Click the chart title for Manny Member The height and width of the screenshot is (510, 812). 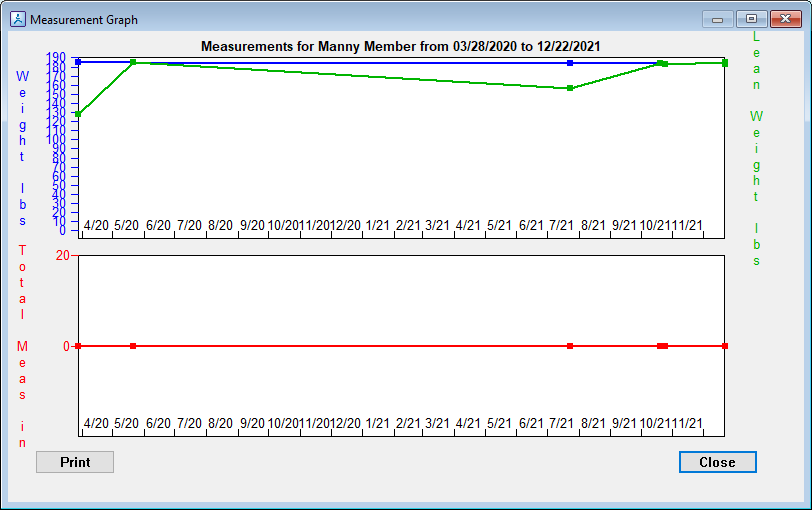(x=401, y=46)
